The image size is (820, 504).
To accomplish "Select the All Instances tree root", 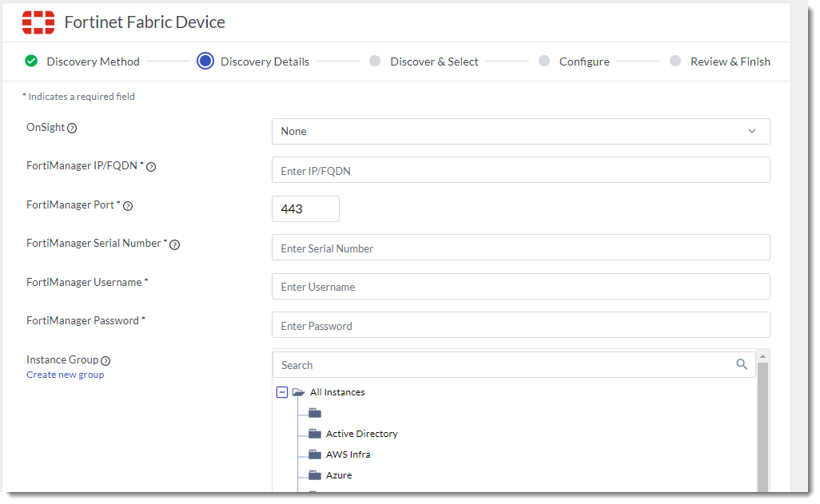I will [x=338, y=391].
